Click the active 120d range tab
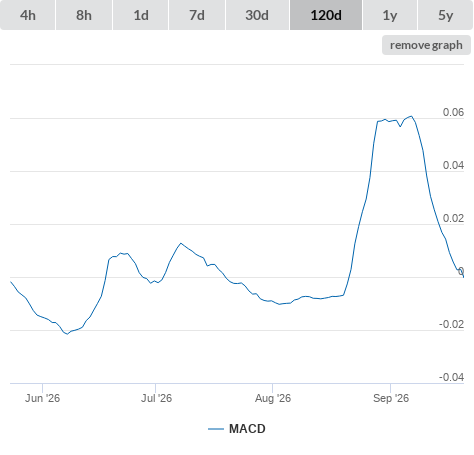474x455 pixels. 326,15
